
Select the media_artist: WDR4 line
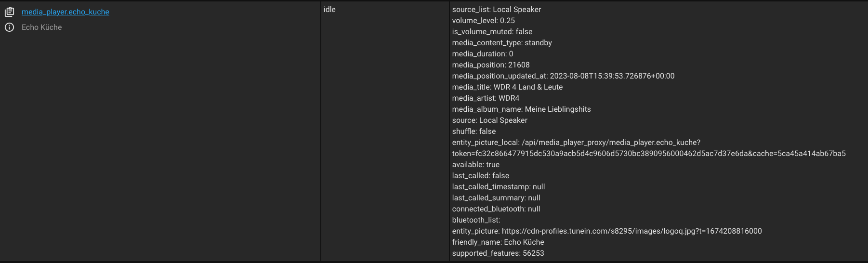pos(486,98)
